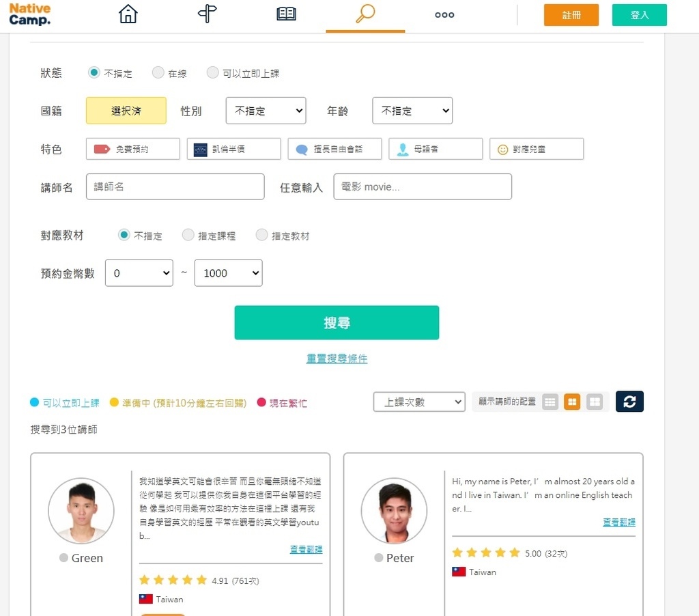Open Peter's teacher profile photo
699x616 pixels.
pyautogui.click(x=394, y=511)
